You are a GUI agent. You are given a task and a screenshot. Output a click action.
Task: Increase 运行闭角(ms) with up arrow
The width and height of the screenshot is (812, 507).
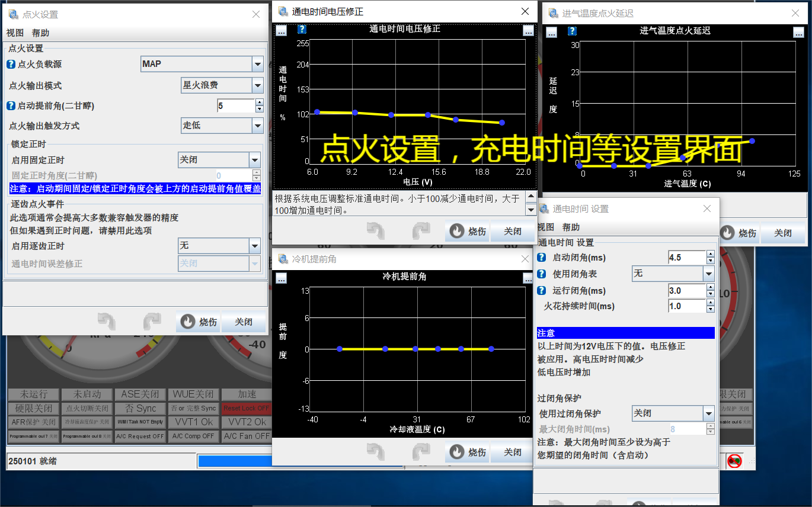(x=711, y=287)
